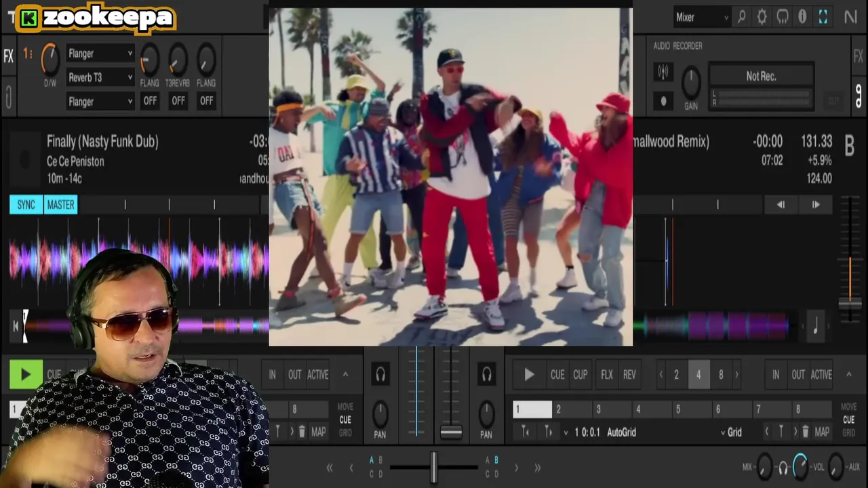Select hotcue slot 5 on deck B
This screenshot has width=868, height=488.
(x=692, y=409)
